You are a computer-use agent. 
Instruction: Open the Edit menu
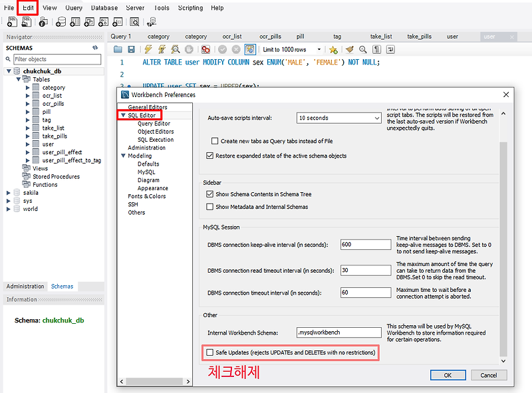tap(29, 7)
